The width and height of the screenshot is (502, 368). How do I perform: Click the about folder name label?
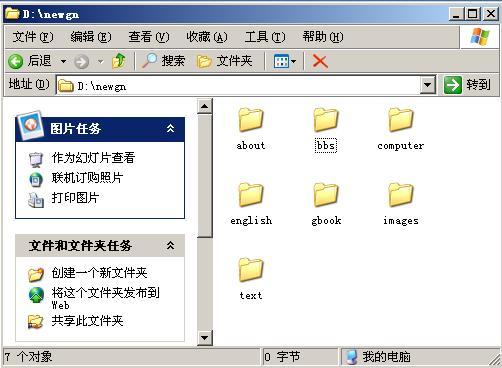click(251, 146)
